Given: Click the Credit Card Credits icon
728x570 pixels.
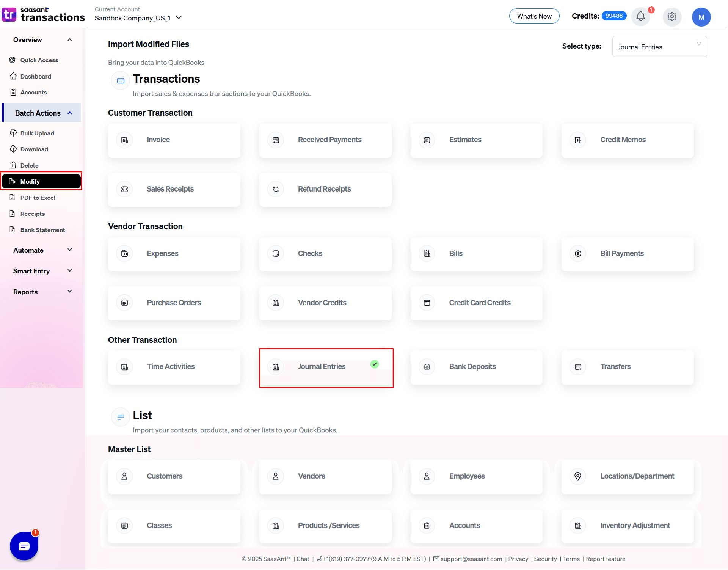Looking at the screenshot, I should (x=427, y=303).
